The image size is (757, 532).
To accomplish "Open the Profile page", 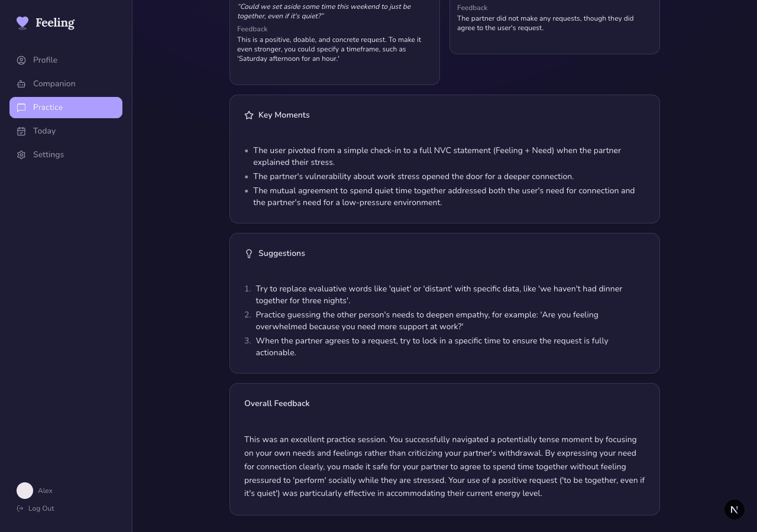I will pos(45,60).
